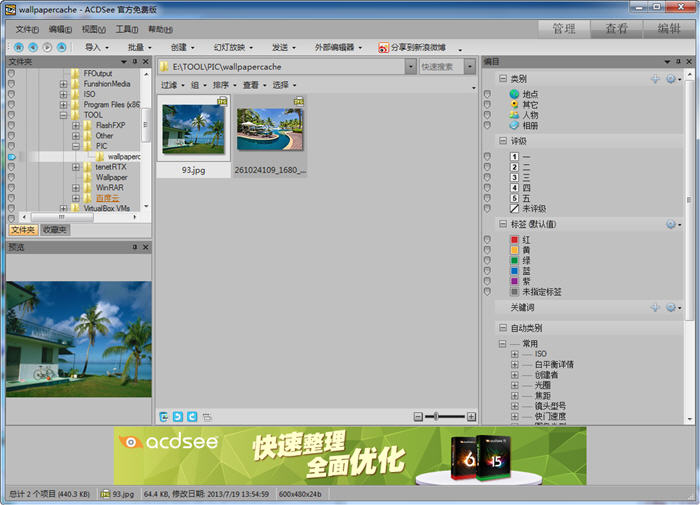
Task: Add a new category with plus icon
Action: click(x=655, y=78)
